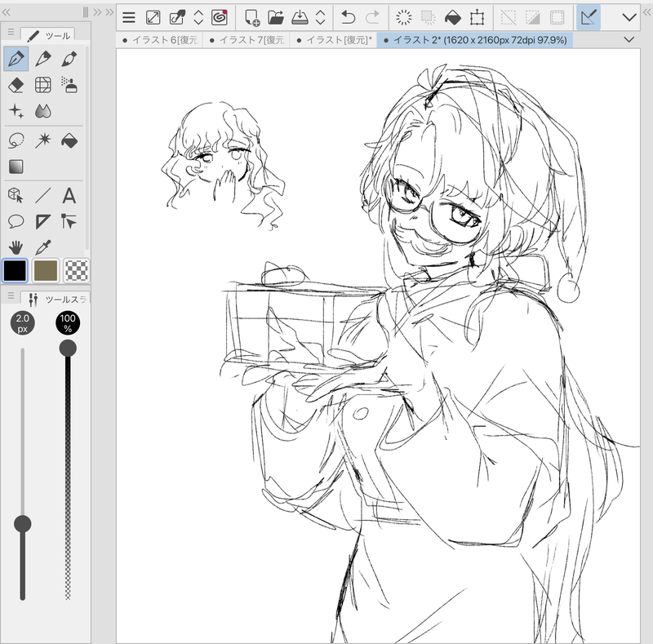The image size is (653, 644).
Task: Select the イラスト 2 canvas tab
Action: 475,40
